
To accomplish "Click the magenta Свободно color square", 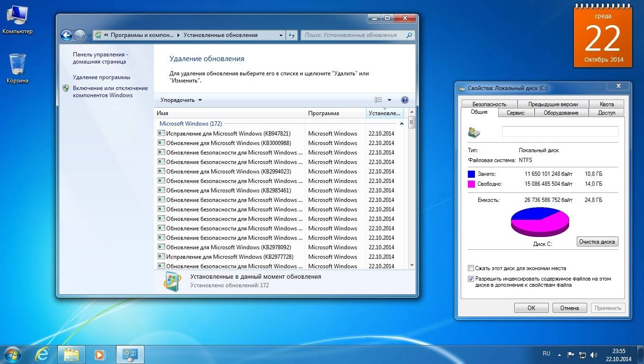I will point(471,184).
